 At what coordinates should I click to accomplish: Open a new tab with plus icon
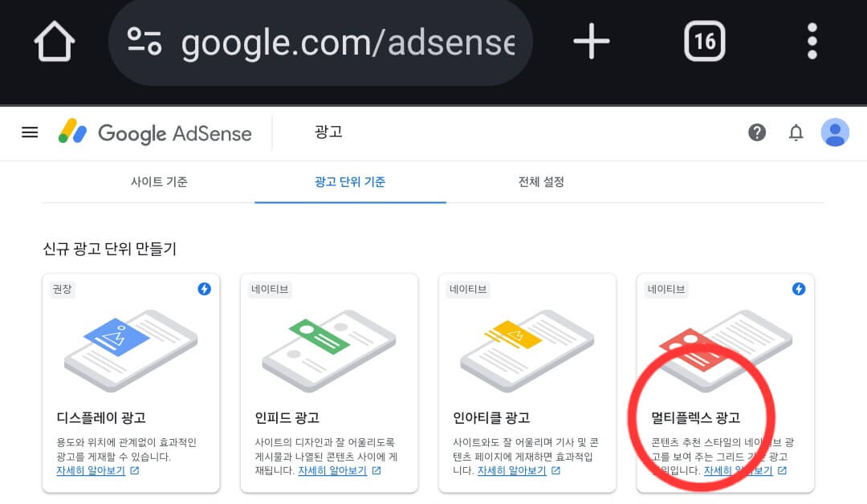click(591, 41)
